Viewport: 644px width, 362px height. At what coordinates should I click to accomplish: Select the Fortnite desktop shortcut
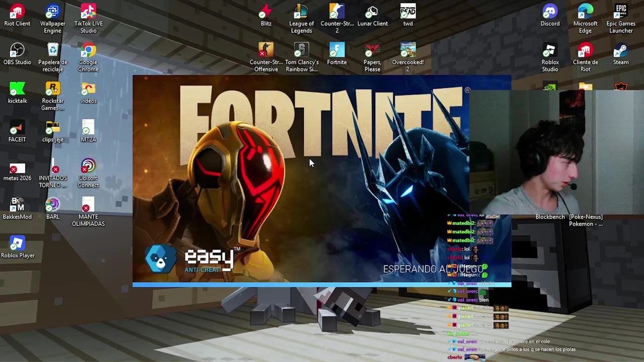(x=337, y=54)
